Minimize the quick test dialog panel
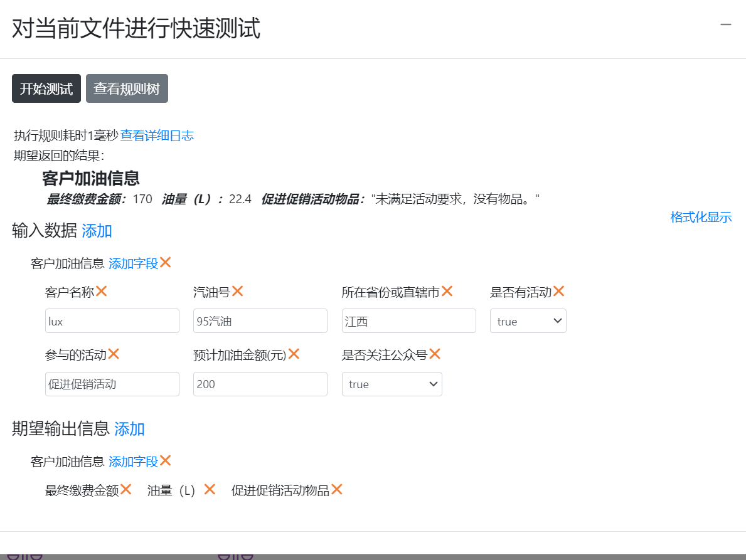This screenshot has width=746, height=560. [726, 24]
